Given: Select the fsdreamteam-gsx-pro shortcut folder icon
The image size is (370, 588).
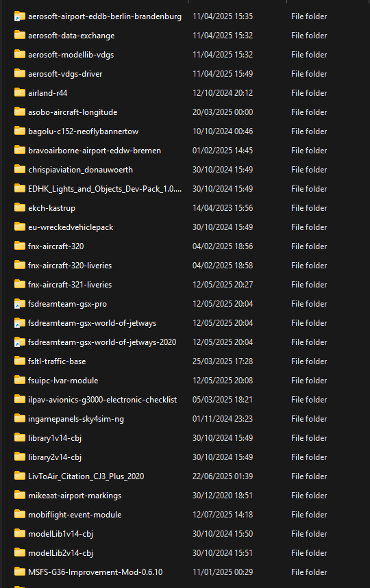Looking at the screenshot, I should tap(19, 304).
